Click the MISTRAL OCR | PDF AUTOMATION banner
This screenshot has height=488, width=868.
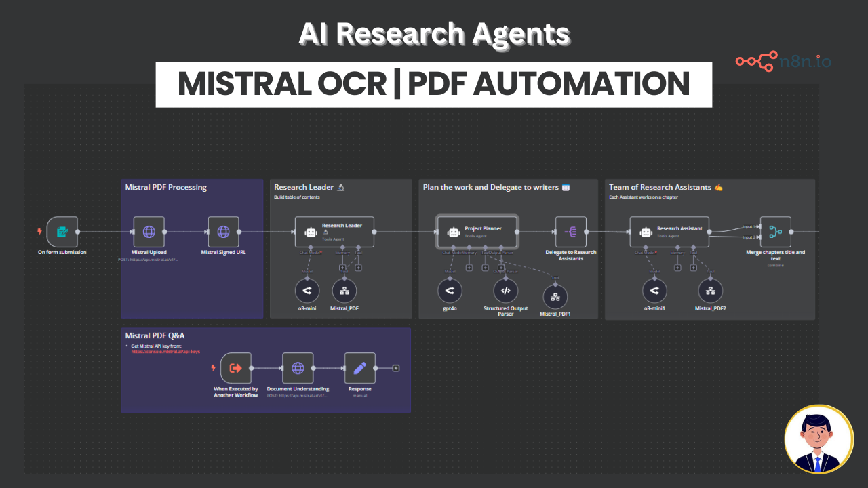434,85
